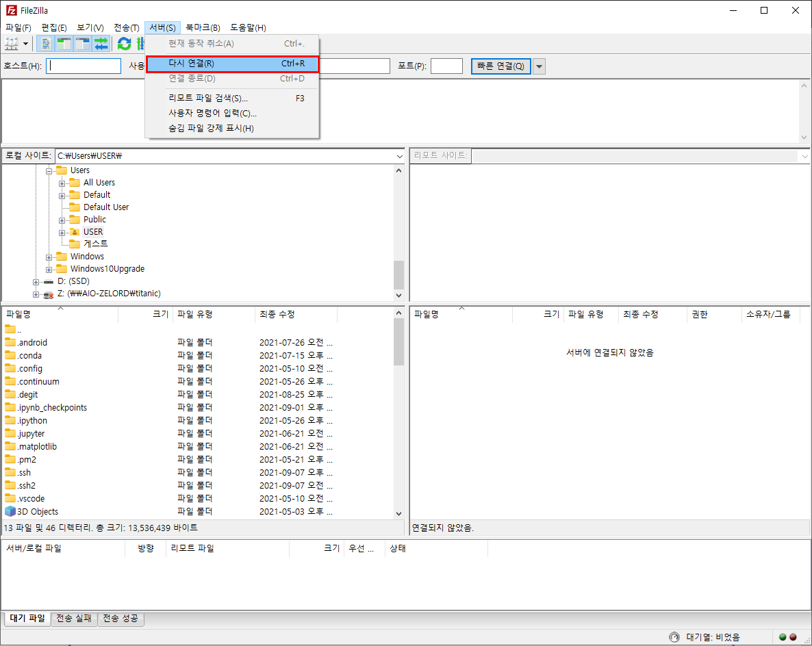Click the parent directory folder icon
The height and width of the screenshot is (646, 812).
coord(10,329)
